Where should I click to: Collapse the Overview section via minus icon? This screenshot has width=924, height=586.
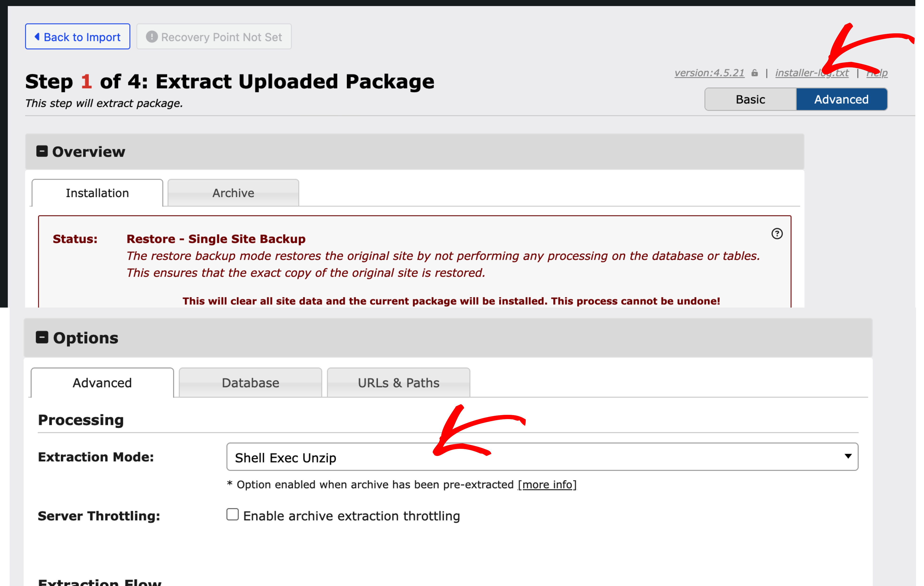click(x=42, y=151)
